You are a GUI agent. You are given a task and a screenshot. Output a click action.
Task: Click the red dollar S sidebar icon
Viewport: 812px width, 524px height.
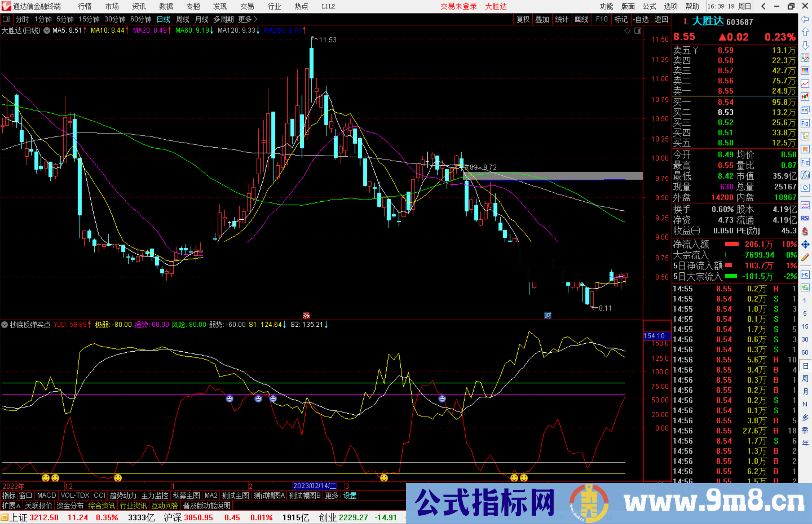[x=805, y=231]
